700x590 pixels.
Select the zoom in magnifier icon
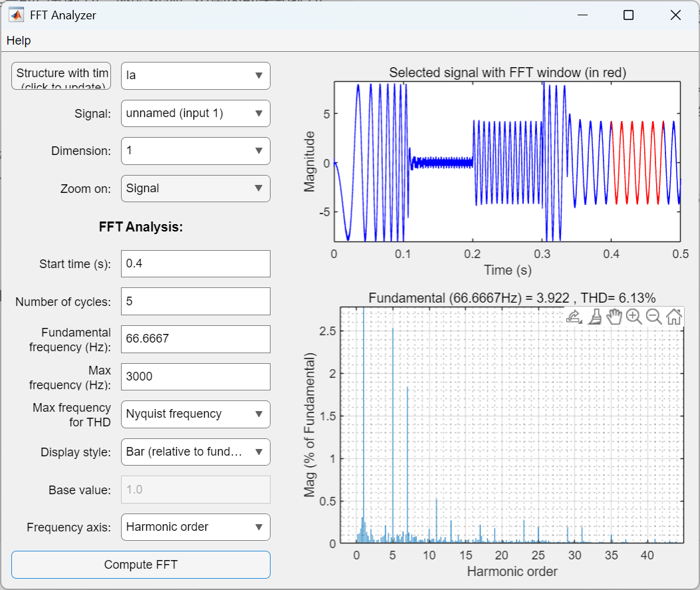[634, 316]
